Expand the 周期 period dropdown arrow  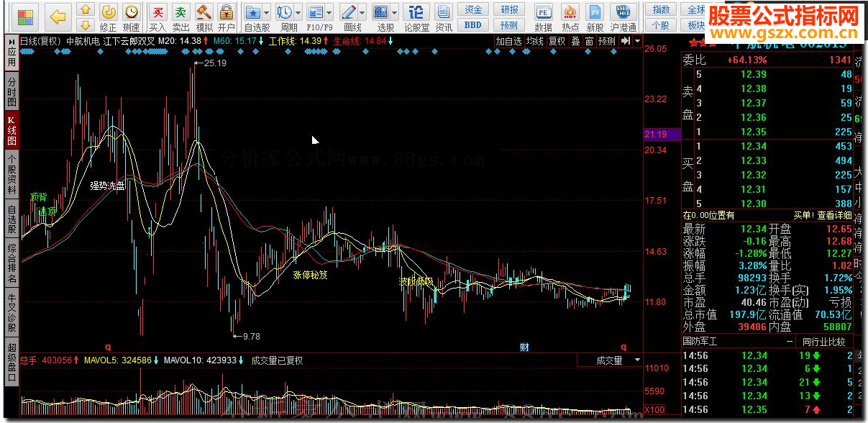tap(298, 13)
